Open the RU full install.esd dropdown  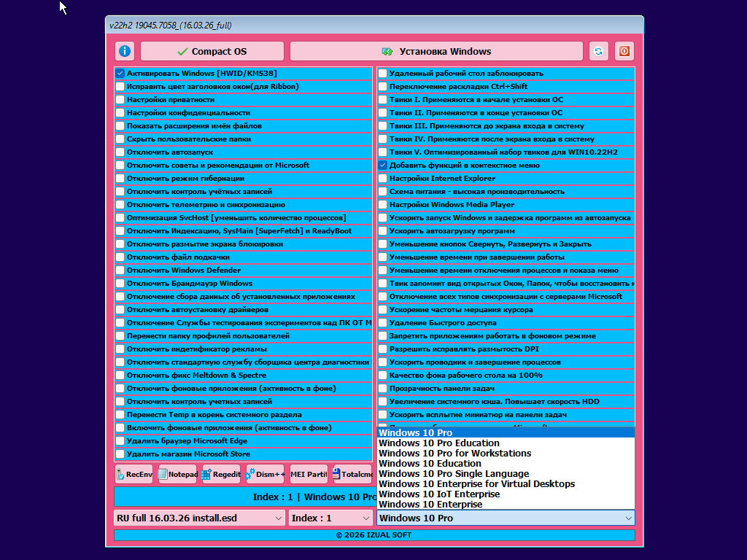coord(200,518)
